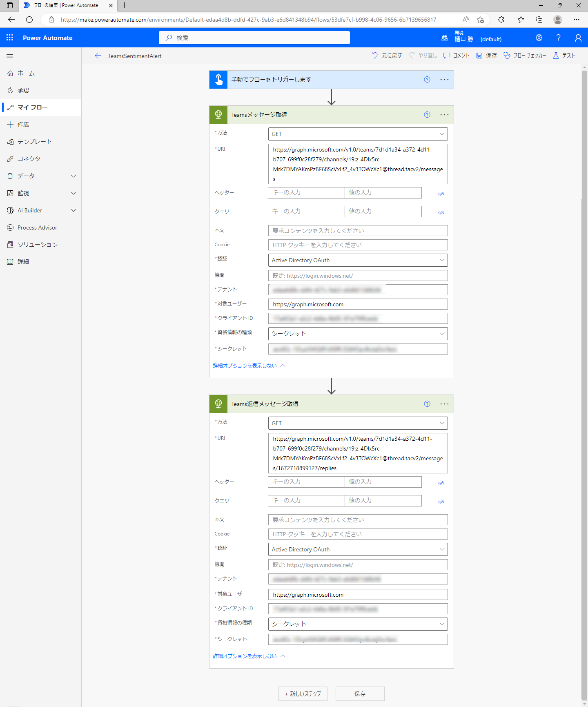This screenshot has height=707, width=588.
Task: Open the help question mark in header
Action: pyautogui.click(x=558, y=38)
